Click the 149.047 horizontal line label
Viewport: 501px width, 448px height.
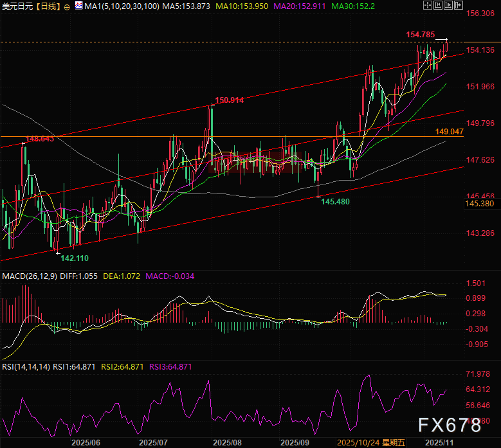pos(449,131)
